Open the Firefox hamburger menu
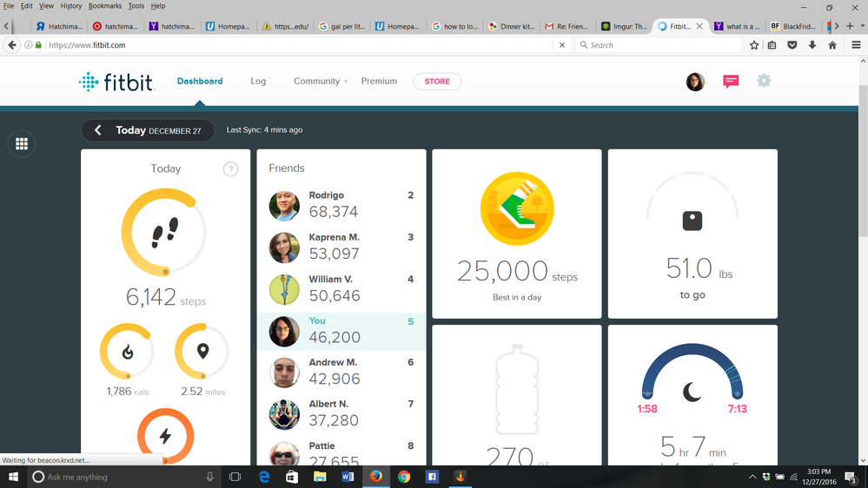This screenshot has width=868, height=488. pyautogui.click(x=856, y=45)
